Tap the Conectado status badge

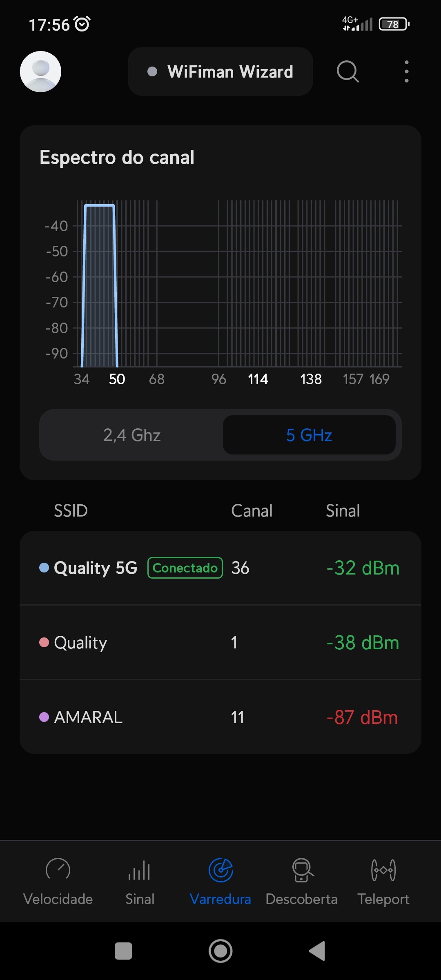click(x=185, y=568)
